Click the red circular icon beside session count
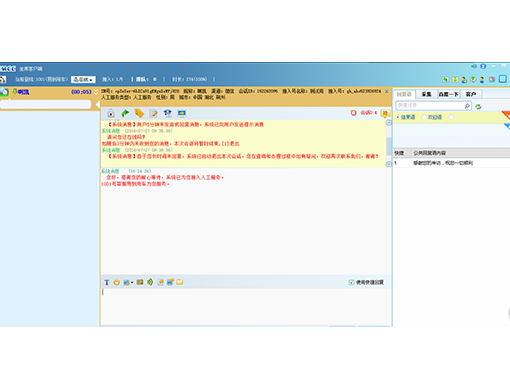The image size is (510, 390). (x=354, y=113)
